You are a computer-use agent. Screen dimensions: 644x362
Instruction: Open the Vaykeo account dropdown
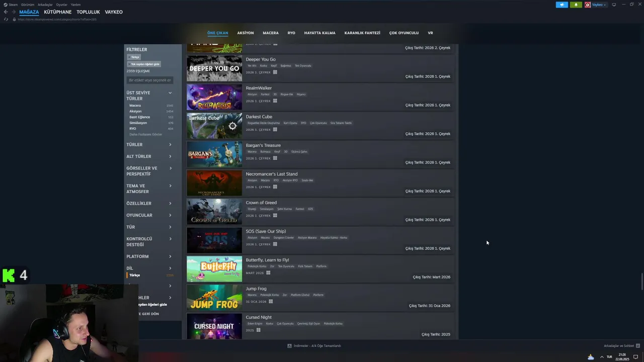click(x=599, y=5)
